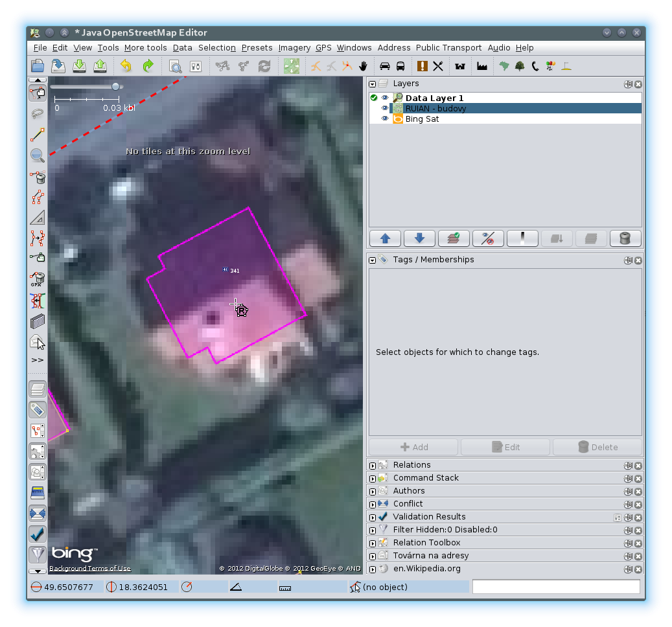
Task: Open the File menu
Action: click(x=40, y=47)
